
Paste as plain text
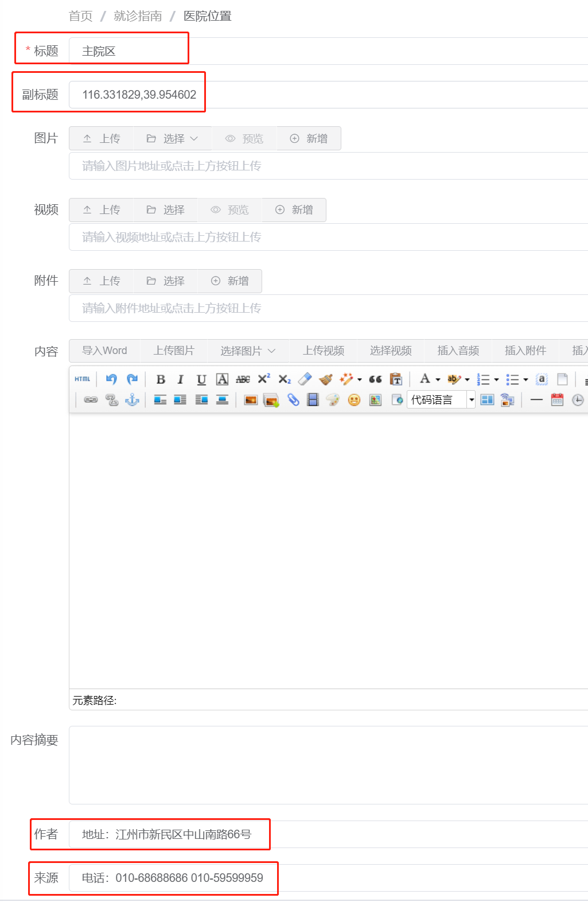click(396, 379)
